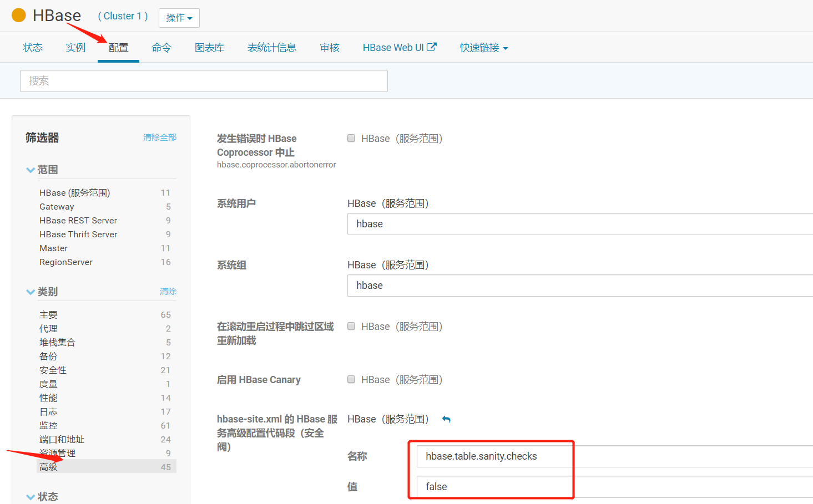Select the 安全性 category filter

(x=53, y=370)
